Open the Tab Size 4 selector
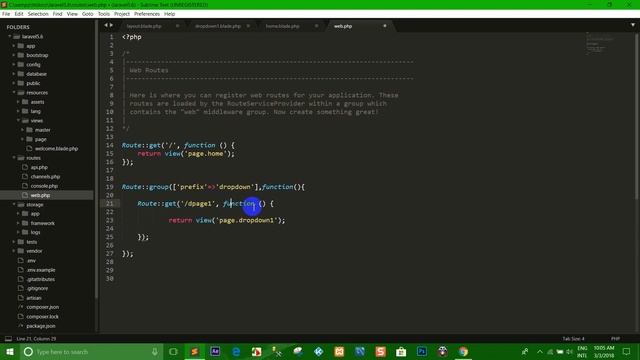The width and height of the screenshot is (640, 360). [x=573, y=339]
